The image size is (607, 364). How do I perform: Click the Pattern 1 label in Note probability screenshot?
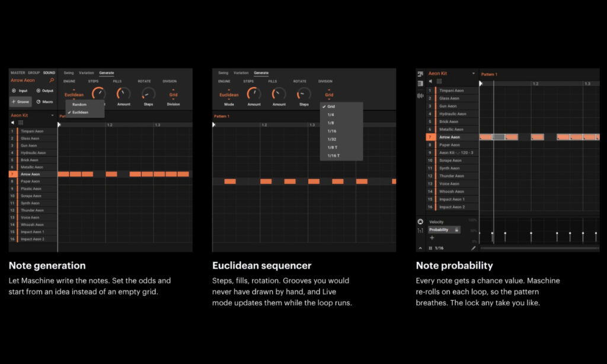click(489, 74)
